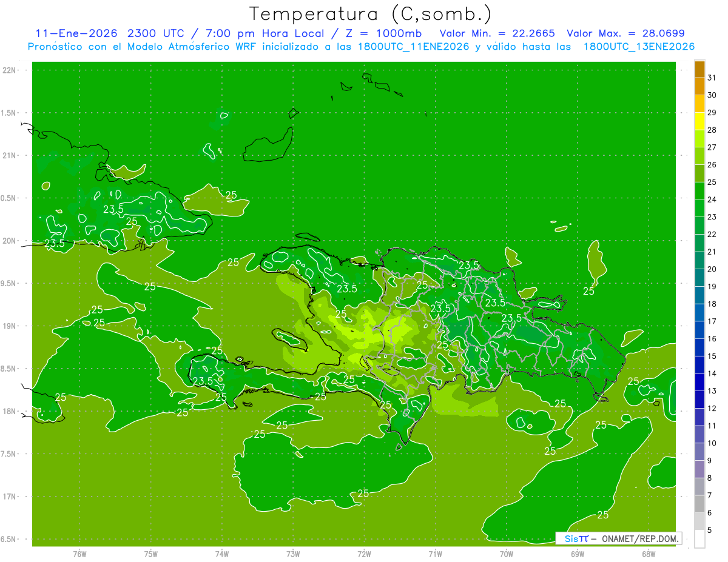Click the "68W" longitude axis label

[x=649, y=554]
